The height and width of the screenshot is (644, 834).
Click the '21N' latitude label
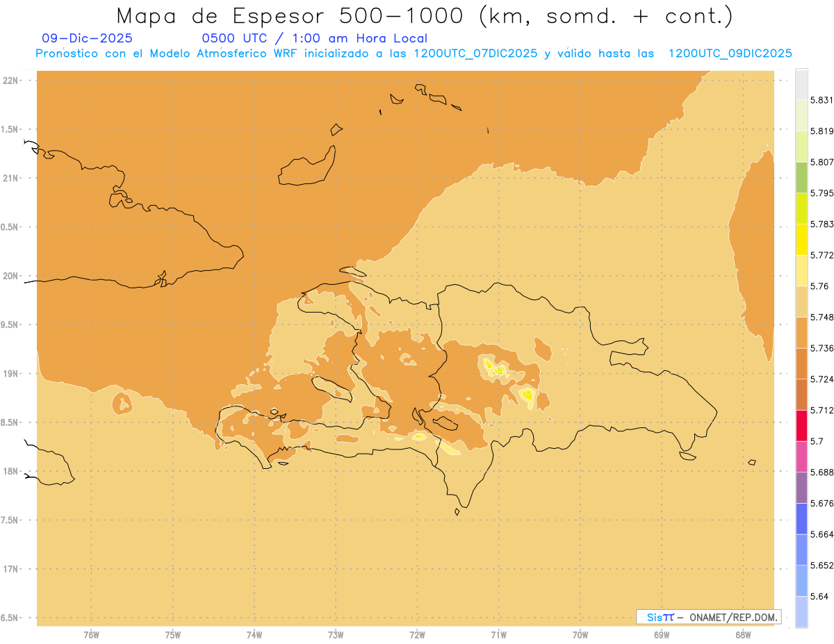(10, 178)
